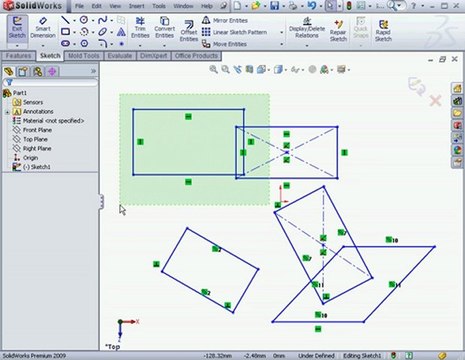Switch to the DimXpert tab
Screen dimensions: 465x360
click(154, 56)
